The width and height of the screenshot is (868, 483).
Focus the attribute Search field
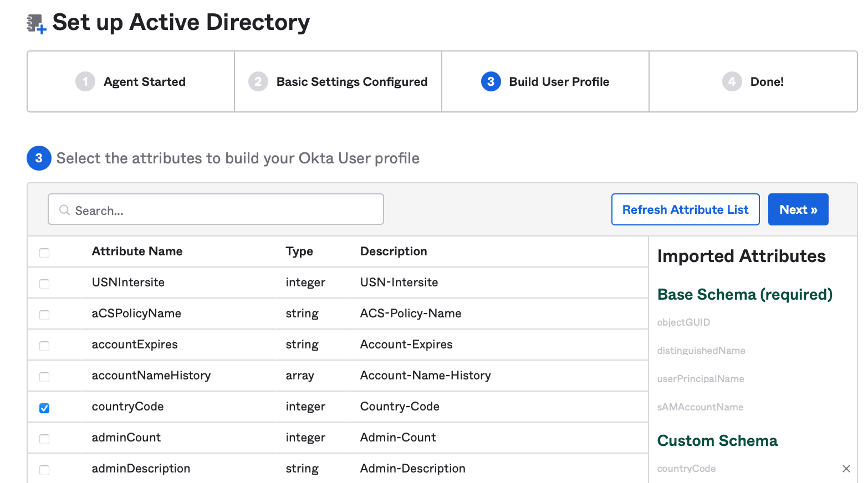(222, 210)
